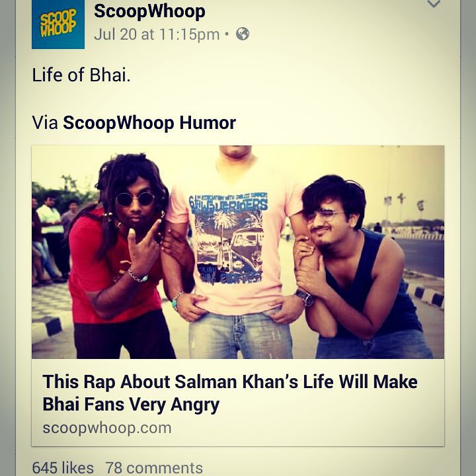476x476 pixels.
Task: Click the white link card caption area
Action: point(238,403)
